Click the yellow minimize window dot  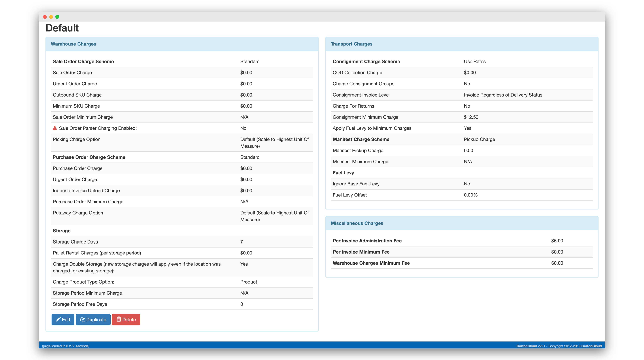tap(51, 17)
